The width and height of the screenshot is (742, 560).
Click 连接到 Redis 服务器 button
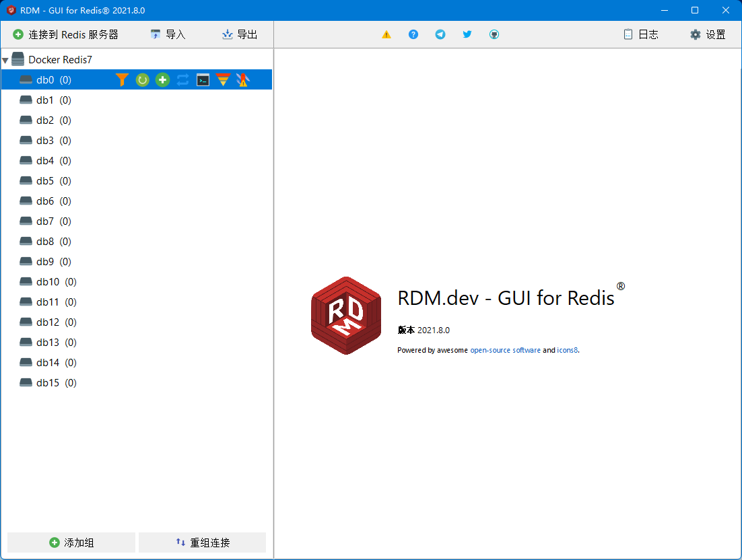tap(65, 34)
